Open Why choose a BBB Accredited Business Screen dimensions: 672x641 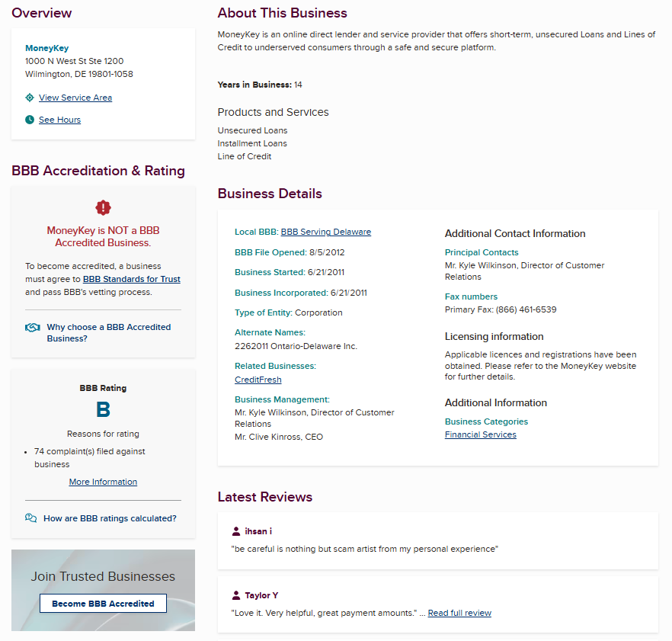(109, 333)
